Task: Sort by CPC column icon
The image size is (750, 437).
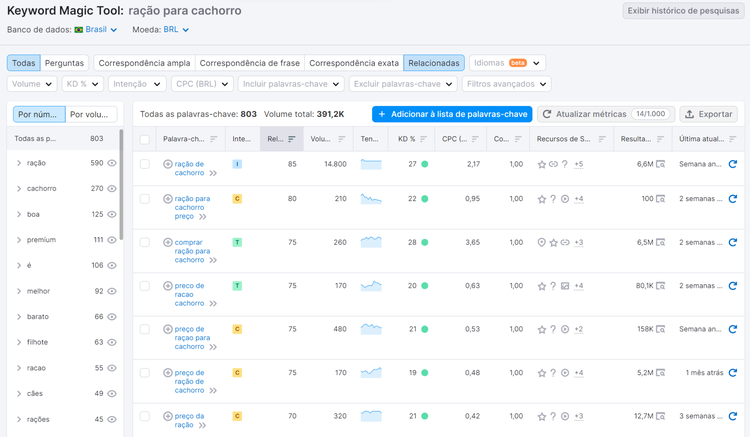Action: click(475, 139)
